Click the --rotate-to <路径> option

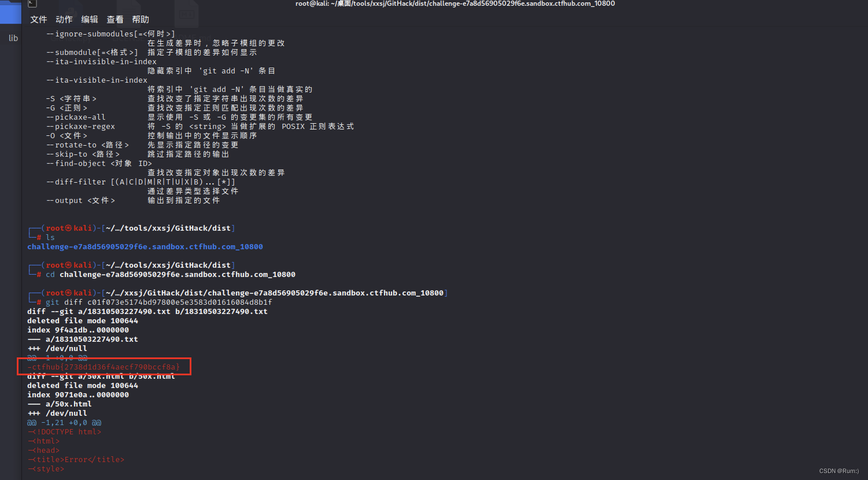point(87,145)
